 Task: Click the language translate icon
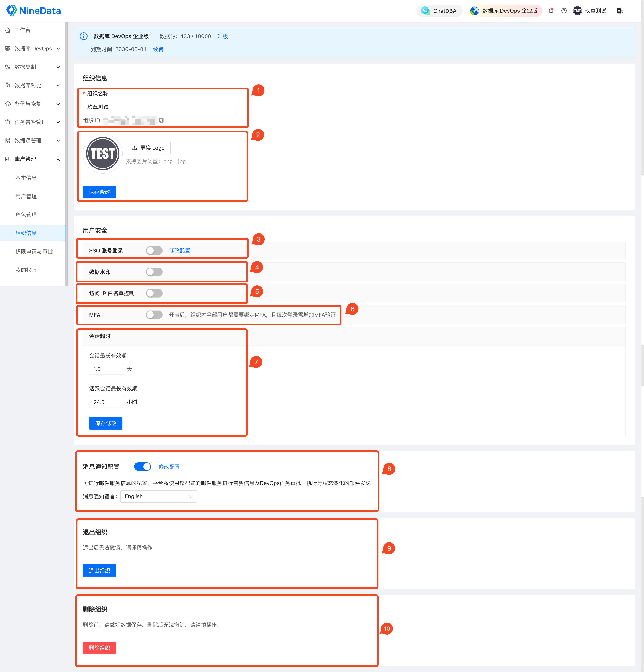coord(620,11)
